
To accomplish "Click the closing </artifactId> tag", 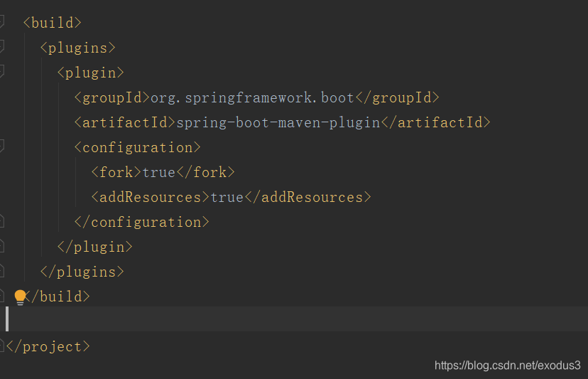I will 436,123.
